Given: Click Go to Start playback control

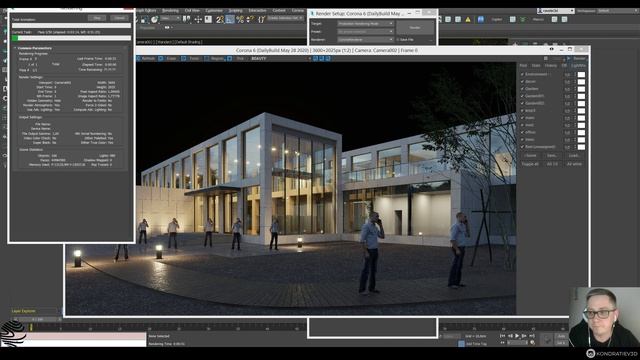Looking at the screenshot, I should pyautogui.click(x=502, y=336).
